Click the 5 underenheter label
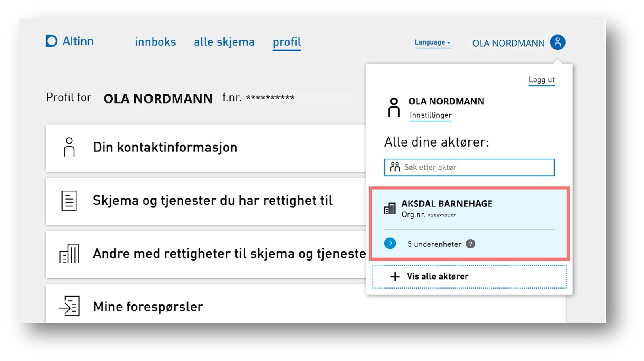The height and width of the screenshot is (361, 644). pos(434,244)
